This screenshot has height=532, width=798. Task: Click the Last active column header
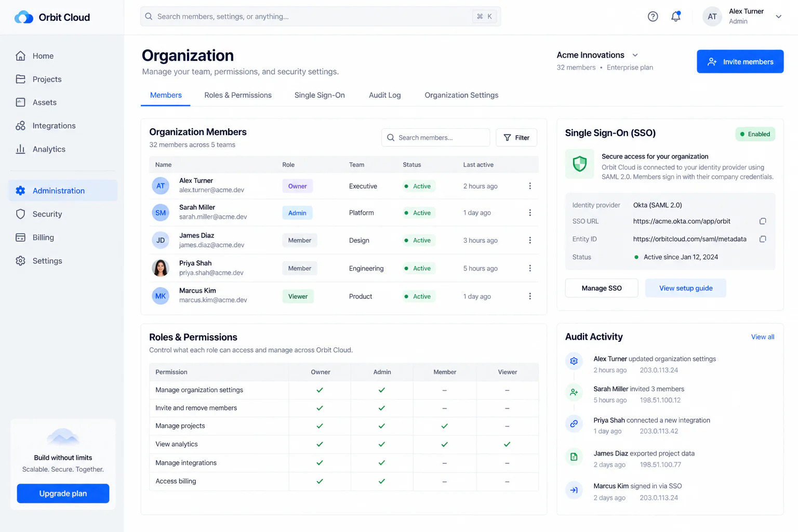(x=478, y=165)
